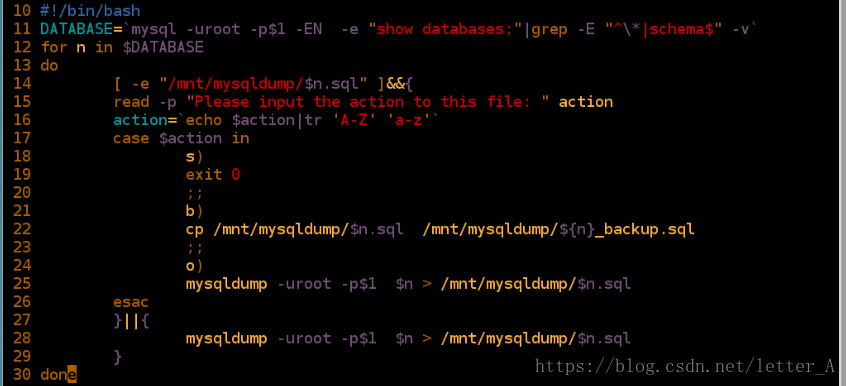Click 'for n in $DATABASE' on line 12

click(x=122, y=48)
